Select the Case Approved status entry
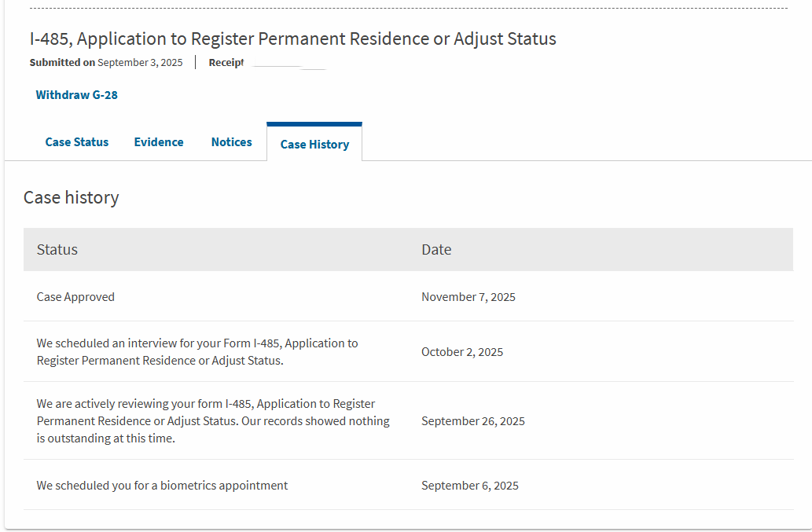The width and height of the screenshot is (812, 532). tap(75, 297)
